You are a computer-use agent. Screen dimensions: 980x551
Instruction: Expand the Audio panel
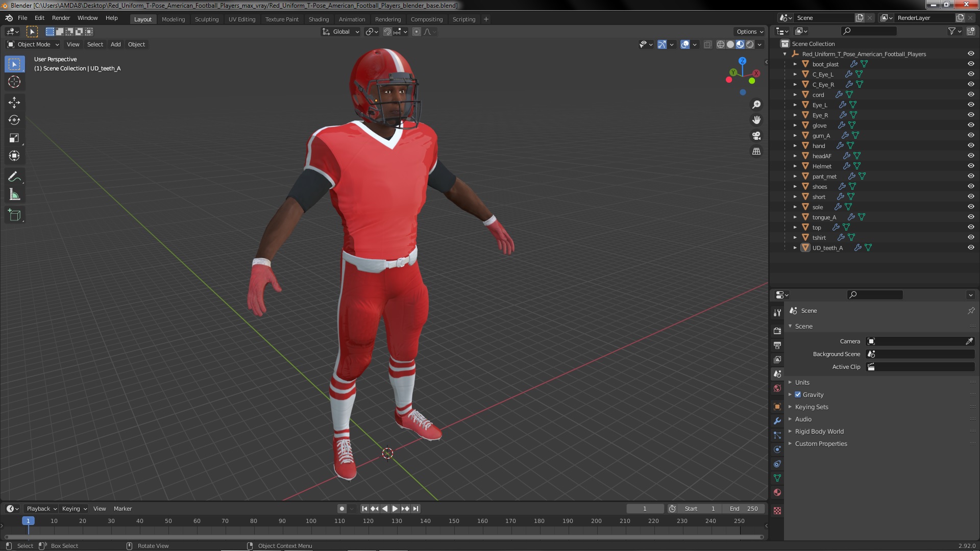point(803,419)
